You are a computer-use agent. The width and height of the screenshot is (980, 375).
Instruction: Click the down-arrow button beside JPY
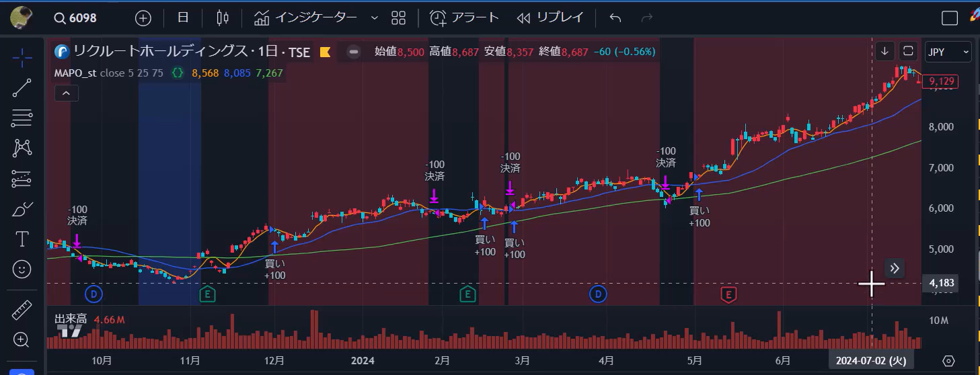click(885, 51)
